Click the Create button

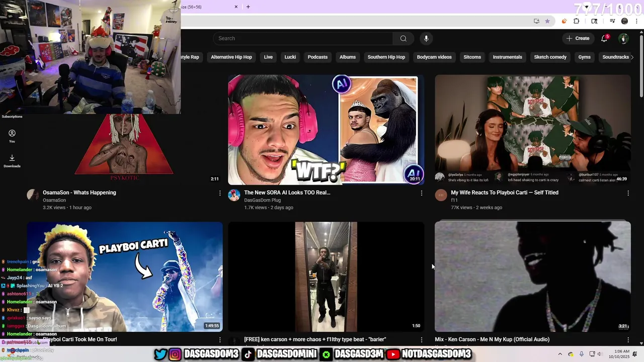click(x=578, y=38)
